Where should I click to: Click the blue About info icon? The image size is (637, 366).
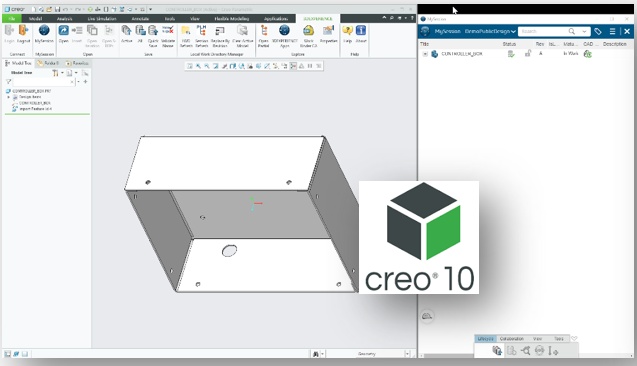[x=361, y=30]
